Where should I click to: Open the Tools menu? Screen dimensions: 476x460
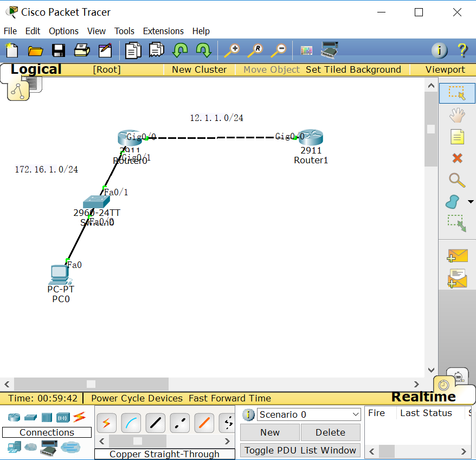point(125,31)
